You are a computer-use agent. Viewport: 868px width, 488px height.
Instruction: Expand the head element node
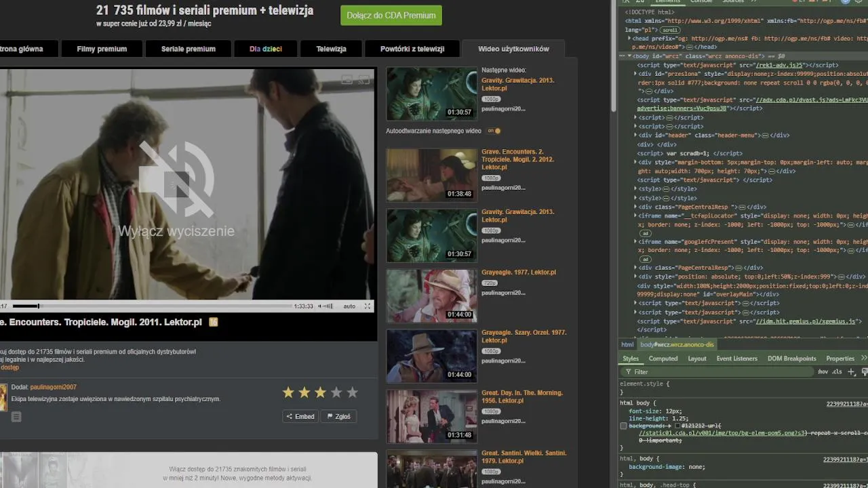tap(629, 39)
